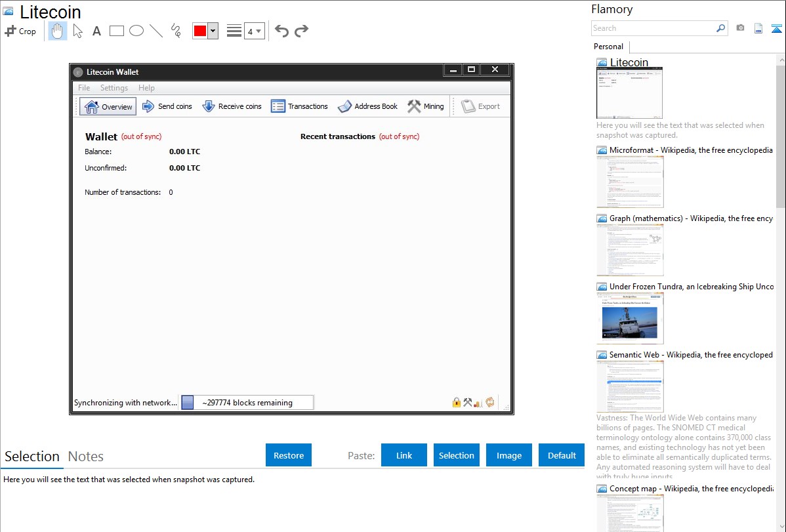Open Address Book in wallet toolbar
Screen dimensions: 786x532
pos(367,106)
